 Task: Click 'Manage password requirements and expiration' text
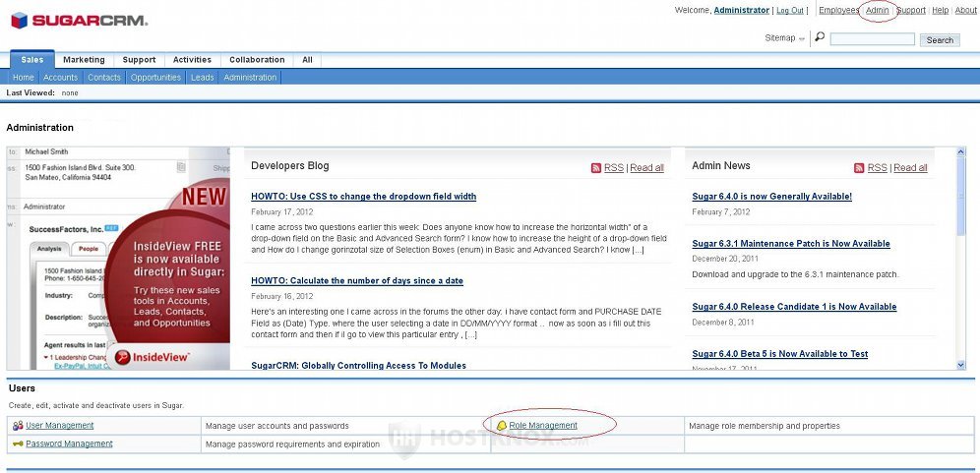tap(292, 444)
